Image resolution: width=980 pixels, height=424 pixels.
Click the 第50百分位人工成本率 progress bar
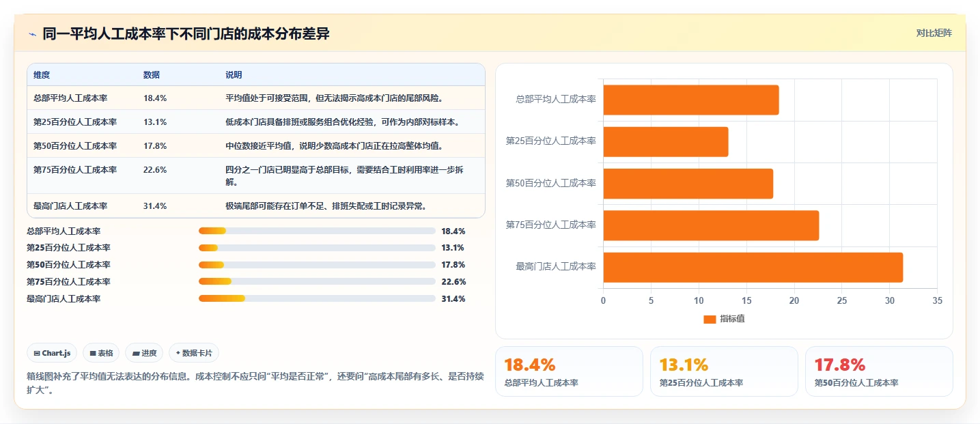(317, 265)
